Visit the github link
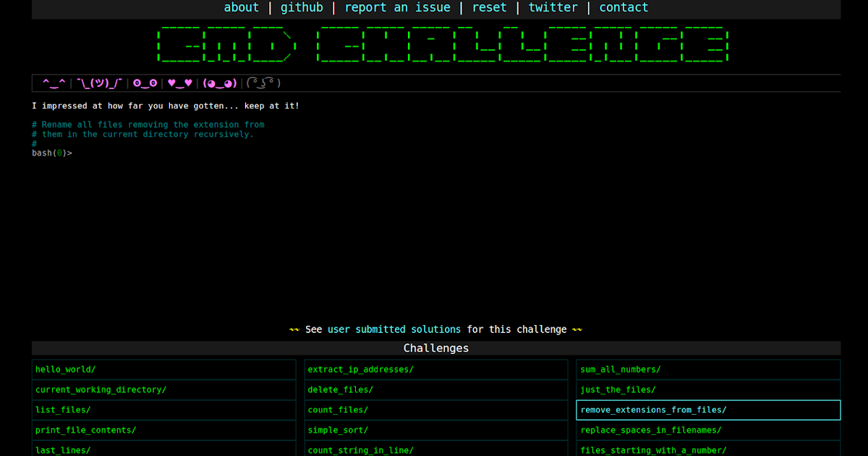Screen dimensions: 868x456 tap(302, 8)
